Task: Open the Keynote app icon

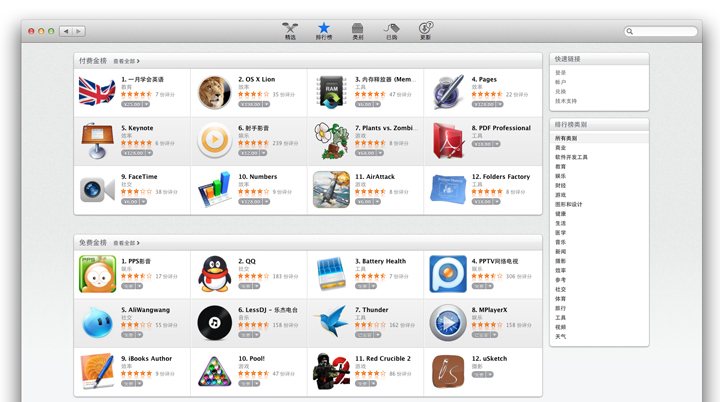Action: click(97, 141)
